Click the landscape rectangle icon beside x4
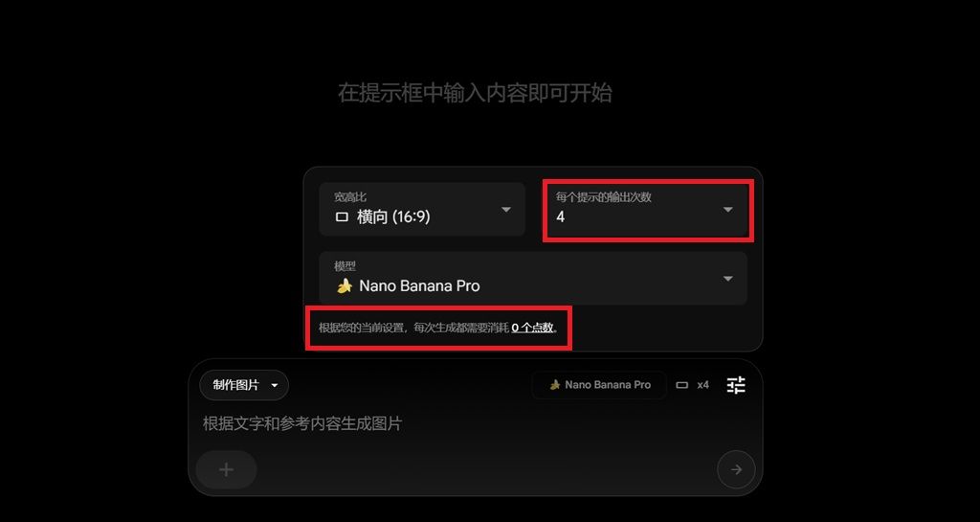This screenshot has width=980, height=522. [681, 385]
